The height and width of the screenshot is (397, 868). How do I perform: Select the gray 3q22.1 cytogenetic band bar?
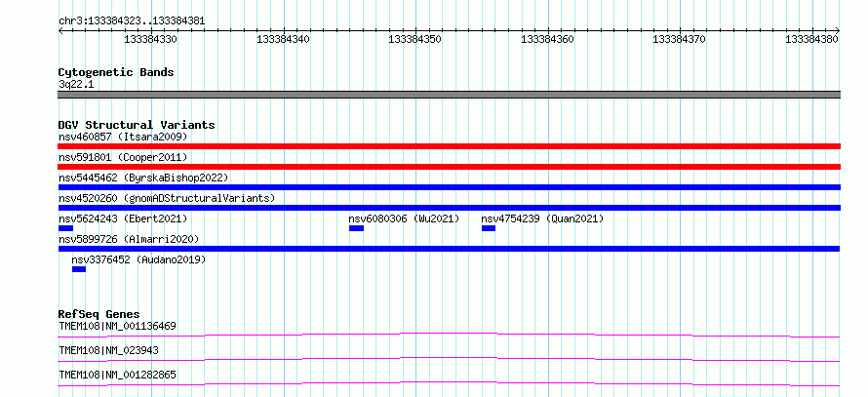pos(449,95)
